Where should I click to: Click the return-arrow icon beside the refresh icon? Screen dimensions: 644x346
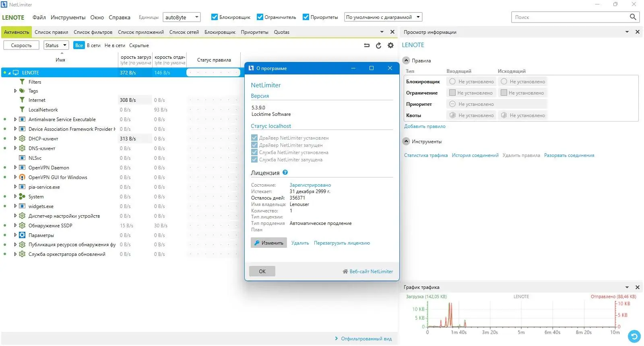pos(367,45)
